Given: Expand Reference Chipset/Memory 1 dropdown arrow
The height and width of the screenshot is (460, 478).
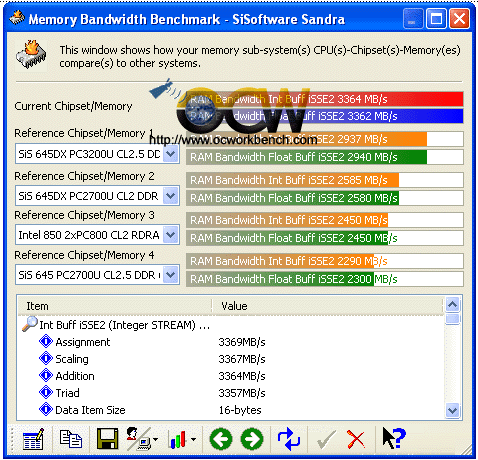Looking at the screenshot, I should coord(171,154).
